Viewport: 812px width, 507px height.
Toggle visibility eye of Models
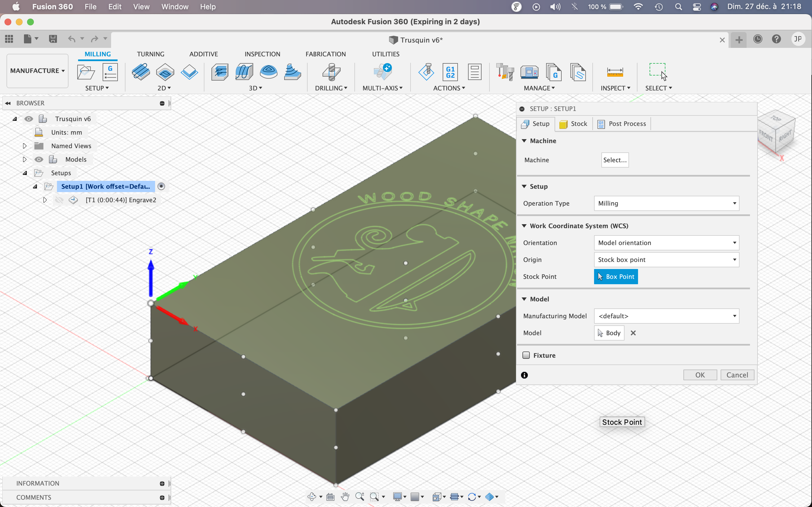[39, 159]
